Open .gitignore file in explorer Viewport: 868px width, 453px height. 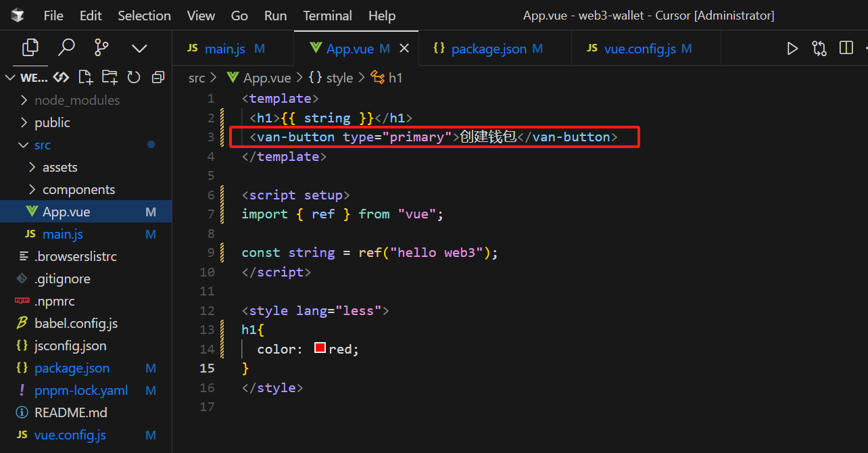coord(86,279)
